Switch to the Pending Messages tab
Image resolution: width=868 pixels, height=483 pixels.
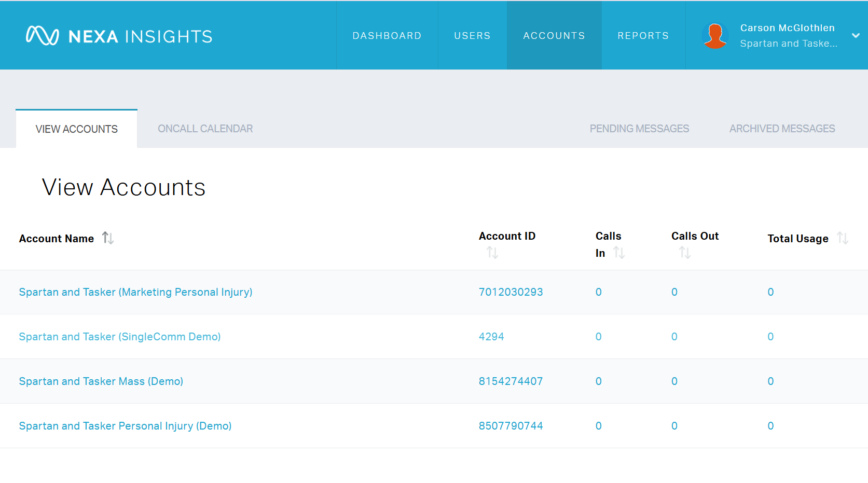click(639, 129)
